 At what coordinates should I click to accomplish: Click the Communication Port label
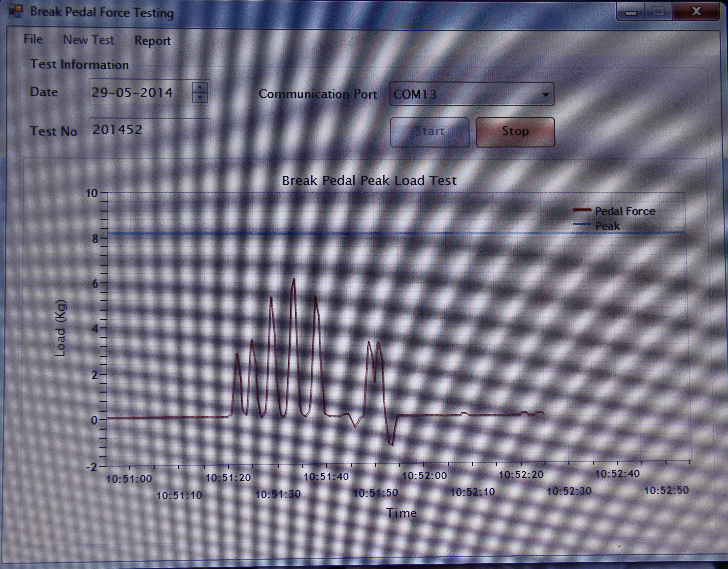318,94
